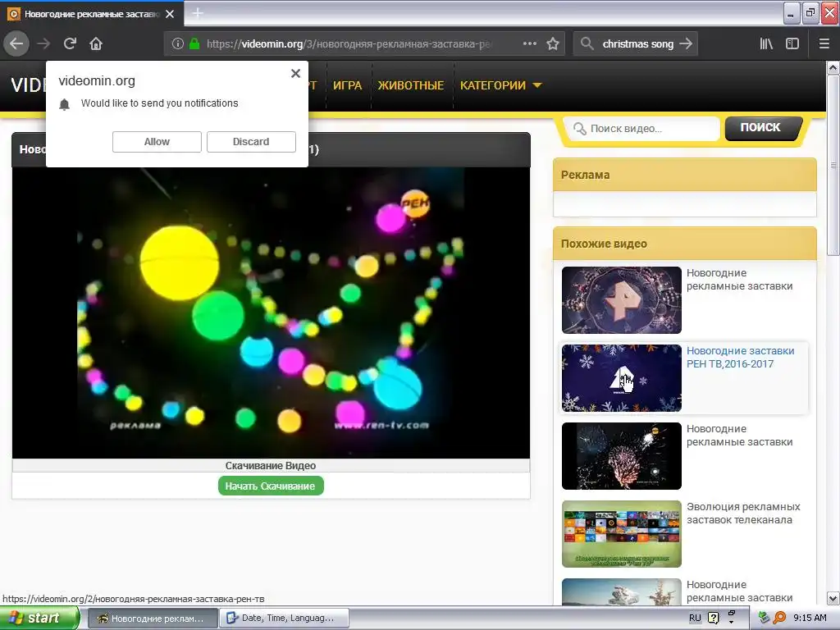Open the ЖИВОТНЫЕ menu item
Image resolution: width=840 pixels, height=630 pixels.
(x=411, y=85)
